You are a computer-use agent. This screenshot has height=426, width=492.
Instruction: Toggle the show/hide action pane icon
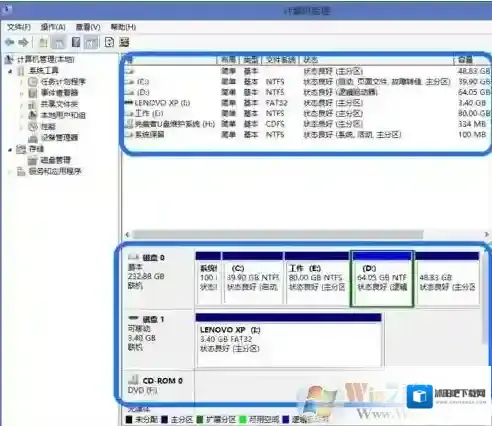click(x=91, y=42)
